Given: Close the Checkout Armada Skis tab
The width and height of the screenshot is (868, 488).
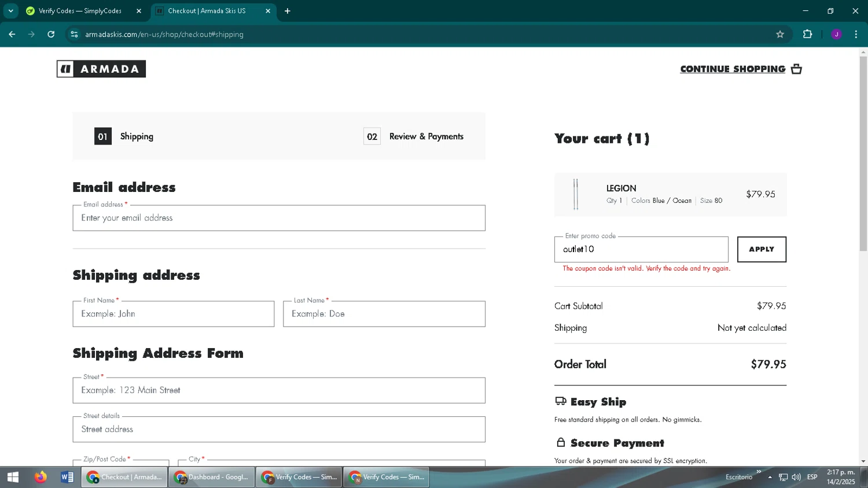Looking at the screenshot, I should pyautogui.click(x=268, y=11).
